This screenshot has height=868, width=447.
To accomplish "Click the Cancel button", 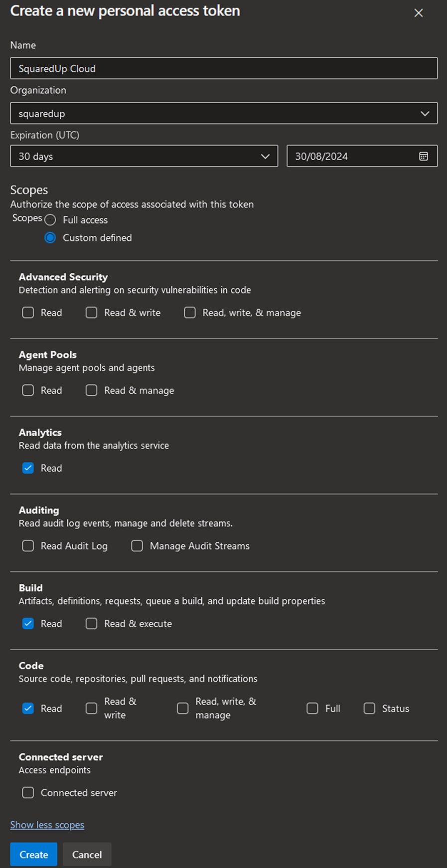I will click(87, 855).
